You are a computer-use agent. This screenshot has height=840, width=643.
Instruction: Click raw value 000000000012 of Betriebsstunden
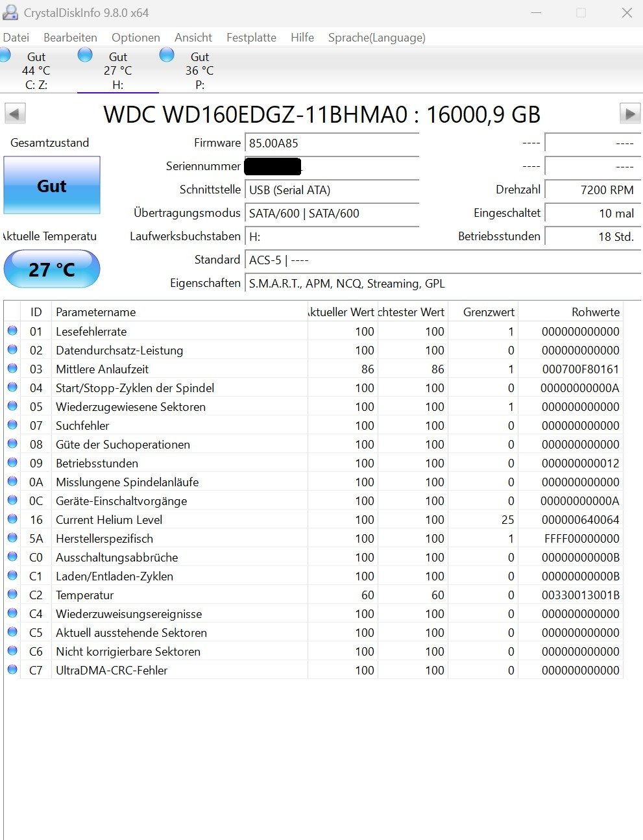(581, 463)
